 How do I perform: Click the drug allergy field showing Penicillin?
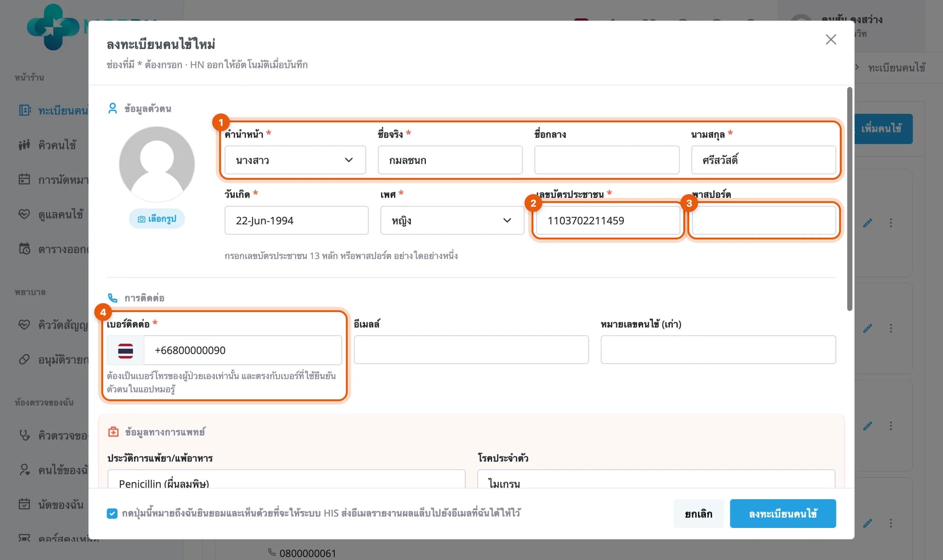tap(286, 480)
